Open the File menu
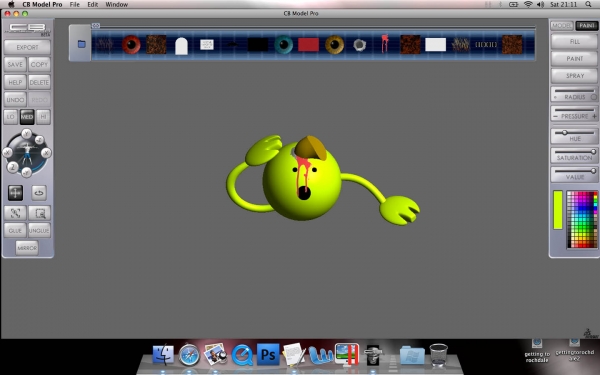 [x=75, y=4]
